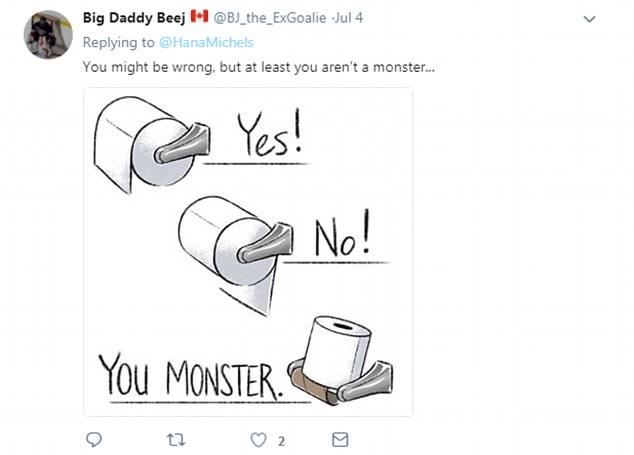Image resolution: width=634 pixels, height=455 pixels.
Task: Like the tweet with the heart icon
Action: 257,440
